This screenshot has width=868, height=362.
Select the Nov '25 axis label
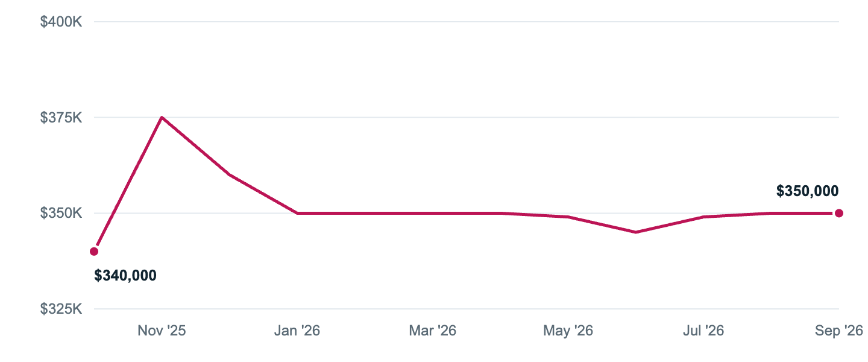point(162,331)
